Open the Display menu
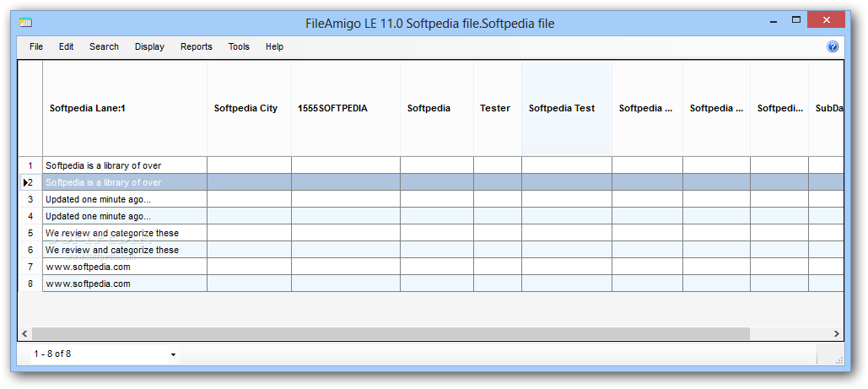The height and width of the screenshot is (389, 868). [149, 46]
